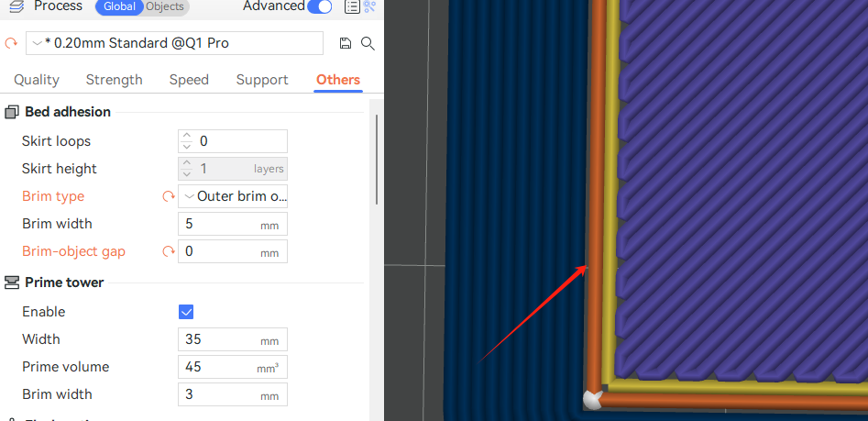Reset the process preset changes

pos(11,43)
